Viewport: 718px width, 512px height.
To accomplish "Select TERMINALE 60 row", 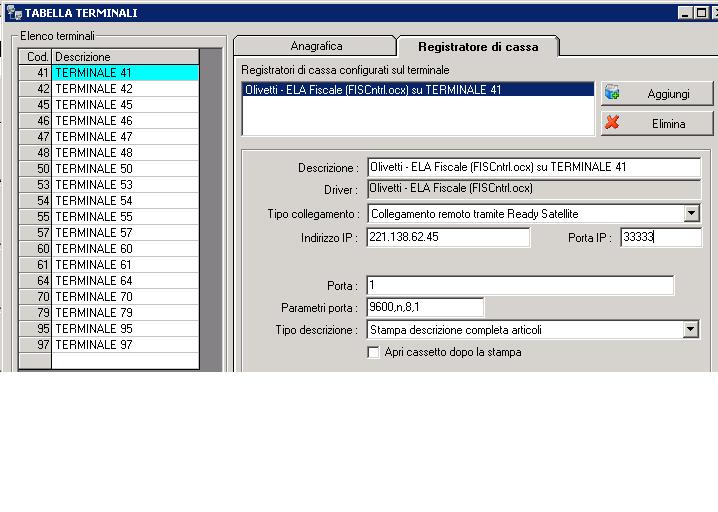I will coord(109,249).
